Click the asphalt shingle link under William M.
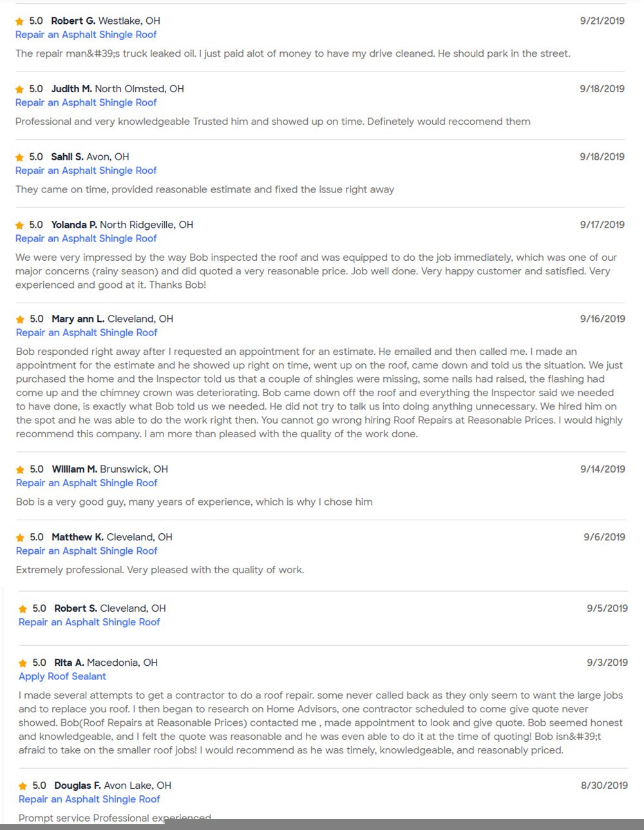 pos(87,483)
